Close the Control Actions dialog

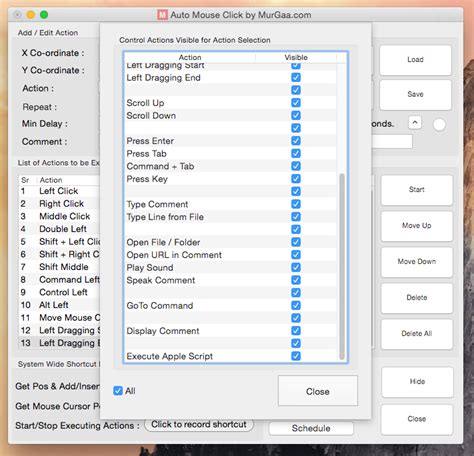coord(318,391)
